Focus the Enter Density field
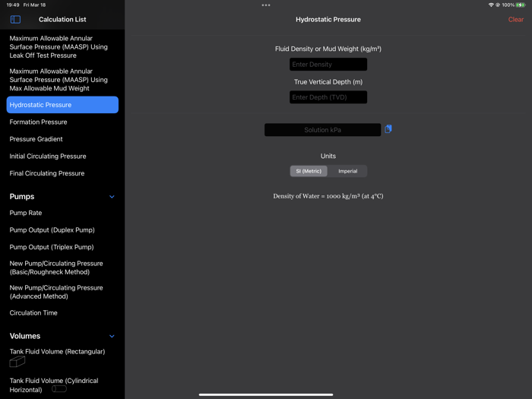Screen dimensions: 532x399 [328, 64]
